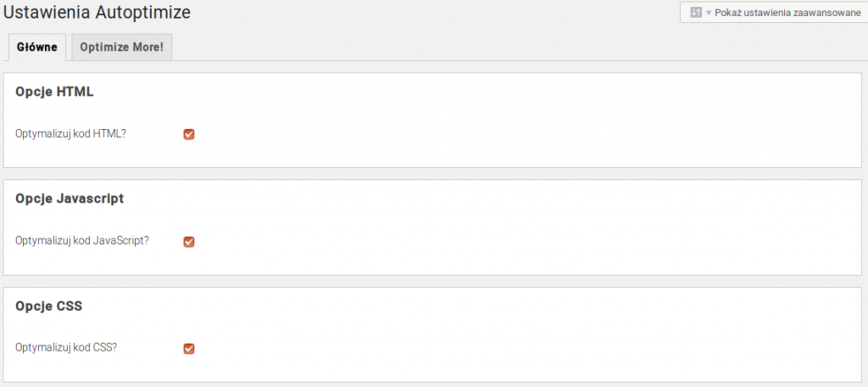Open the Optimize More! tab
This screenshot has height=387, width=868.
click(x=122, y=48)
